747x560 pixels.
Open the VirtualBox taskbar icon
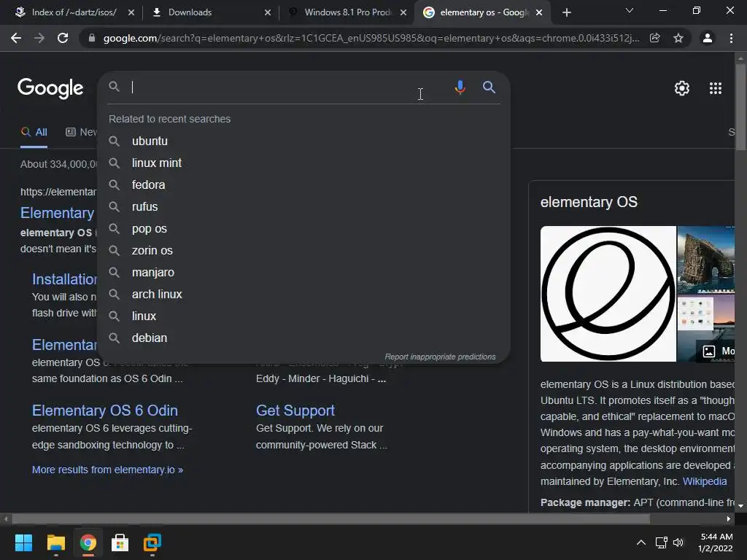152,542
